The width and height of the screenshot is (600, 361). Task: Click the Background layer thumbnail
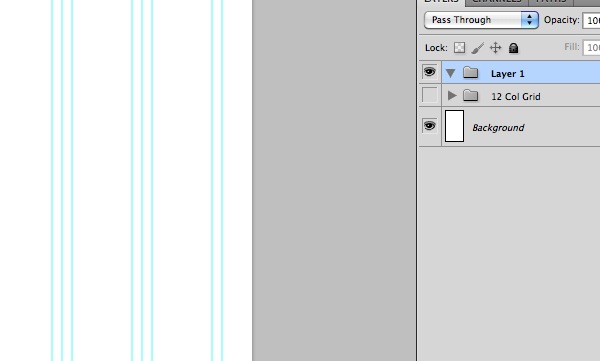click(455, 126)
